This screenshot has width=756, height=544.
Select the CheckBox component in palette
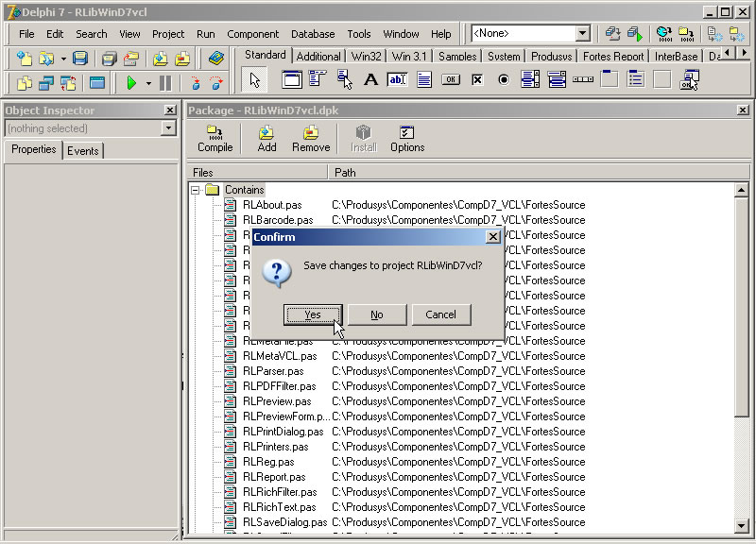pyautogui.click(x=477, y=80)
